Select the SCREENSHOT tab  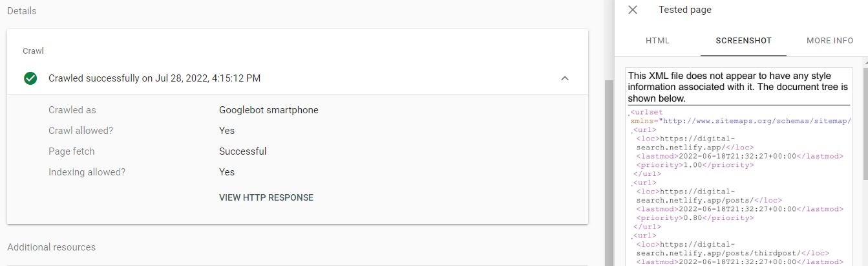743,40
